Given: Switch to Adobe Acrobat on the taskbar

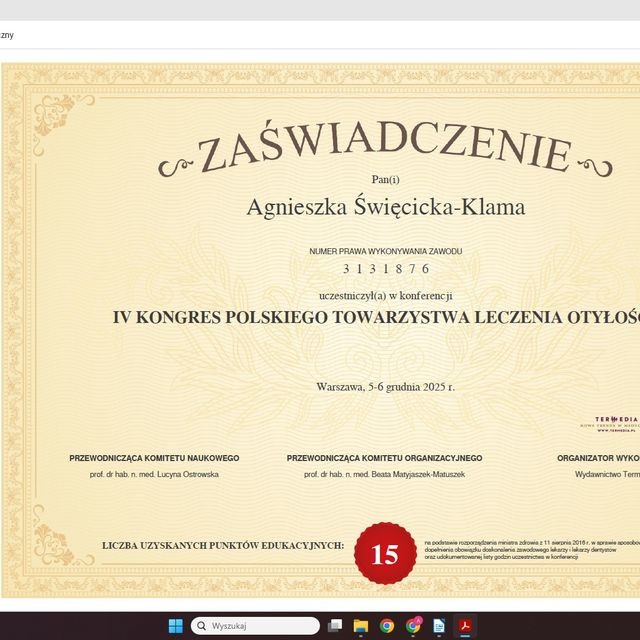Looking at the screenshot, I should pyautogui.click(x=465, y=625).
